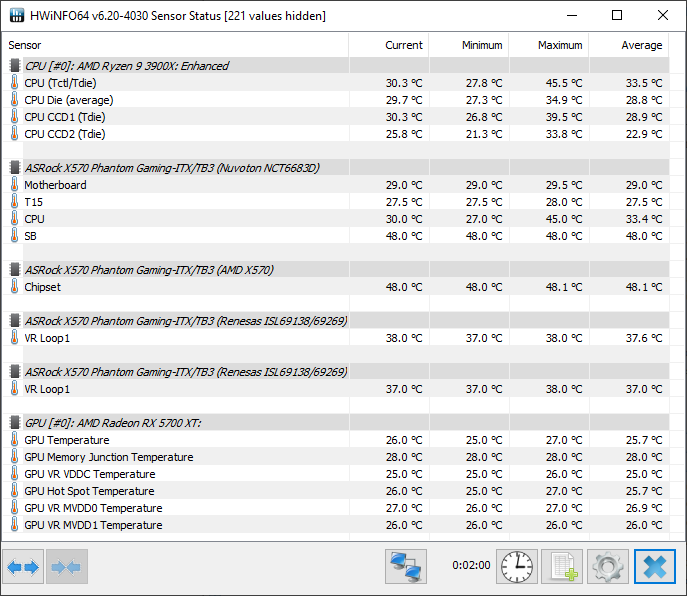The image size is (687, 596).
Task: Select the CPU [#0]: AMD Ryzen 9 3900X group
Action: [127, 66]
